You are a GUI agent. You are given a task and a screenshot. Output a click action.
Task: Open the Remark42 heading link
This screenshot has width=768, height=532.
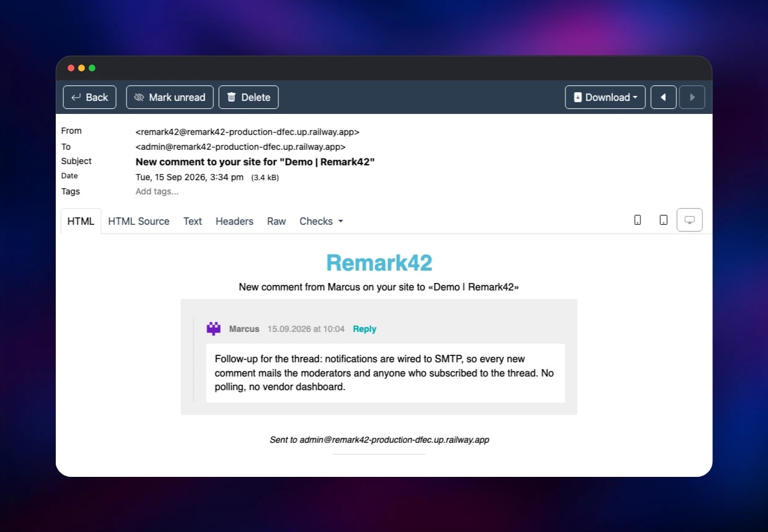(379, 263)
